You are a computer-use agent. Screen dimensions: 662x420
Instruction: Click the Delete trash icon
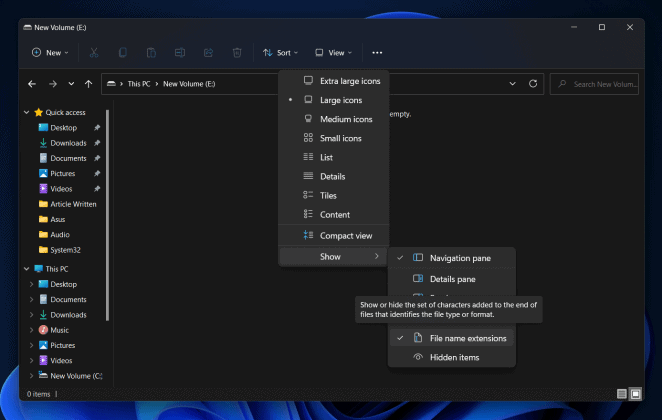coord(237,53)
